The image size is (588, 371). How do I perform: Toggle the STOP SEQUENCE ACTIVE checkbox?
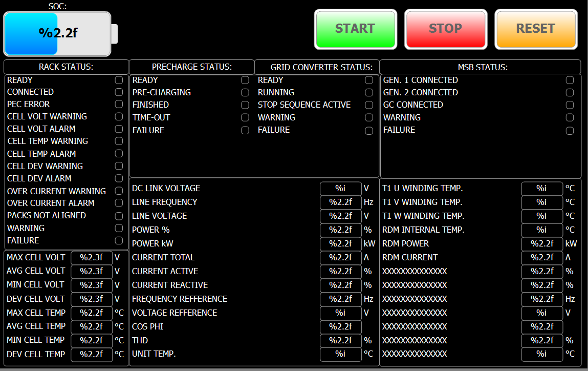pyautogui.click(x=369, y=105)
